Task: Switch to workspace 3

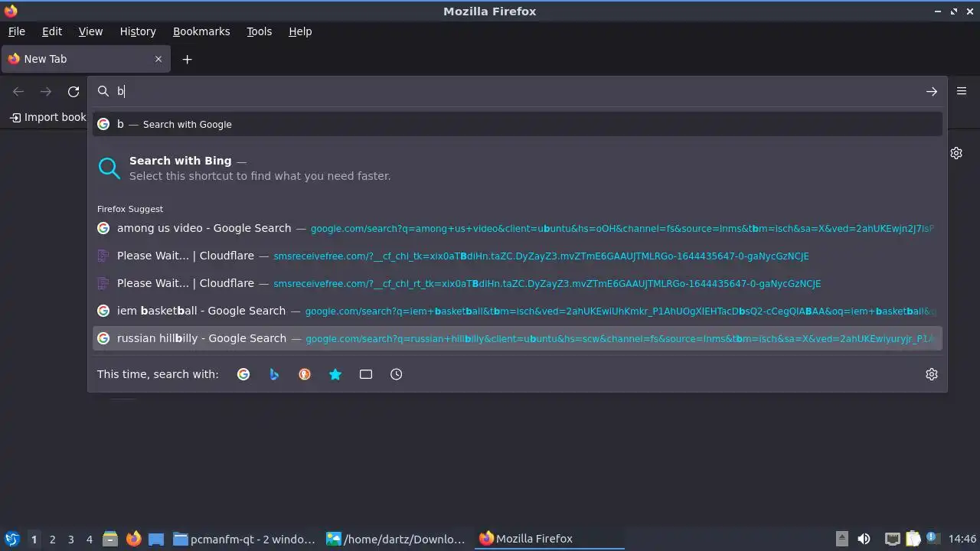Action: click(x=70, y=539)
